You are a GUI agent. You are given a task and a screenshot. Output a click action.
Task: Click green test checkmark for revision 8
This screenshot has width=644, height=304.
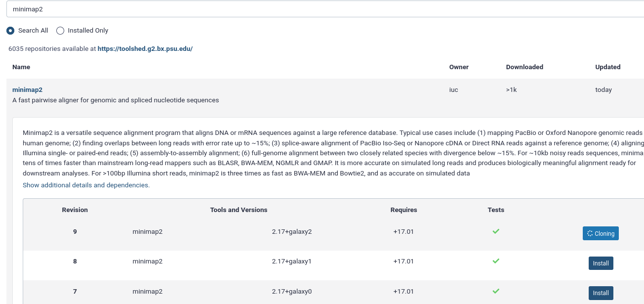pos(496,261)
